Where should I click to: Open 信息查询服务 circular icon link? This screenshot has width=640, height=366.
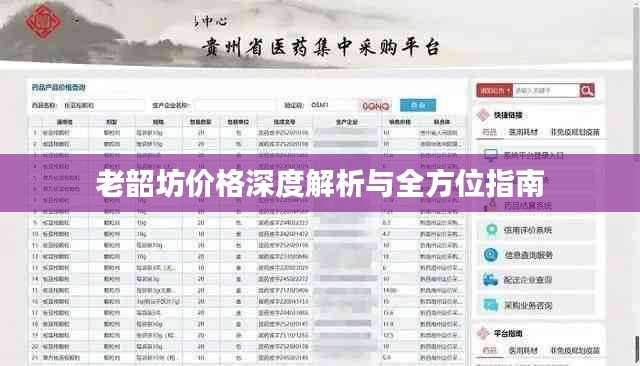pos(491,255)
